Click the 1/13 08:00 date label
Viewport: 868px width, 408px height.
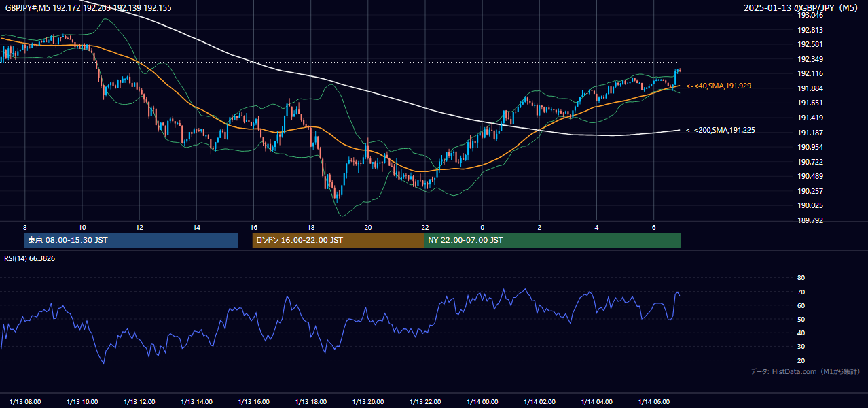coord(25,401)
